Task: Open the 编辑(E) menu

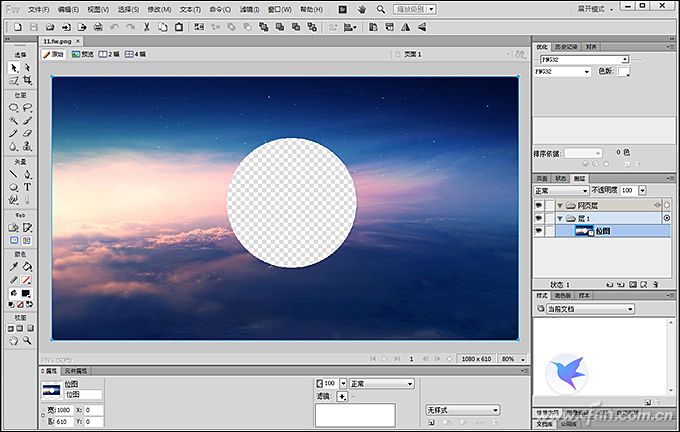Action: point(69,9)
